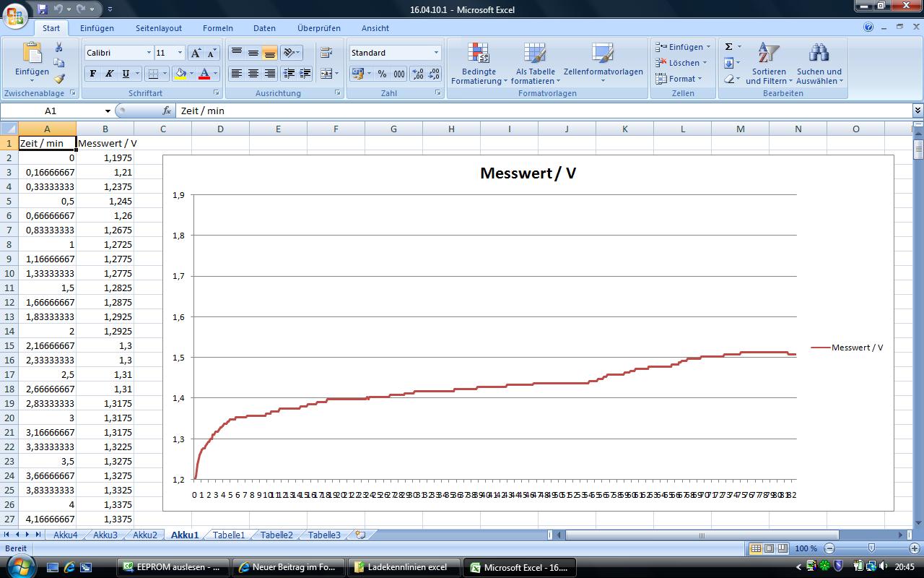Align cell text to the left
Screen dimensions: 924x578
click(236, 74)
